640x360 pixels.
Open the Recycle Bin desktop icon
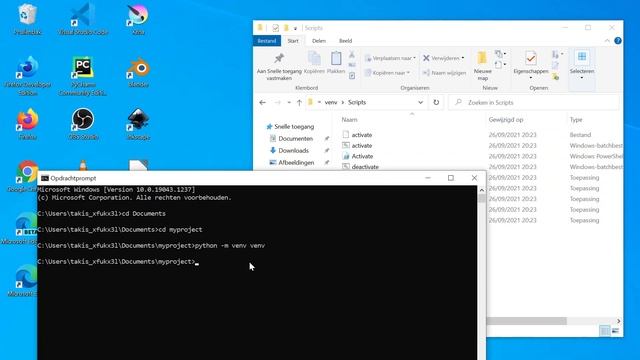[x=27, y=18]
